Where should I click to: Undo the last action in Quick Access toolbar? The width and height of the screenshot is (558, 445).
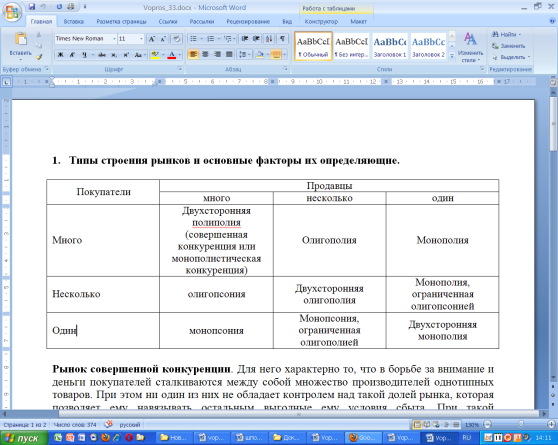(x=43, y=6)
